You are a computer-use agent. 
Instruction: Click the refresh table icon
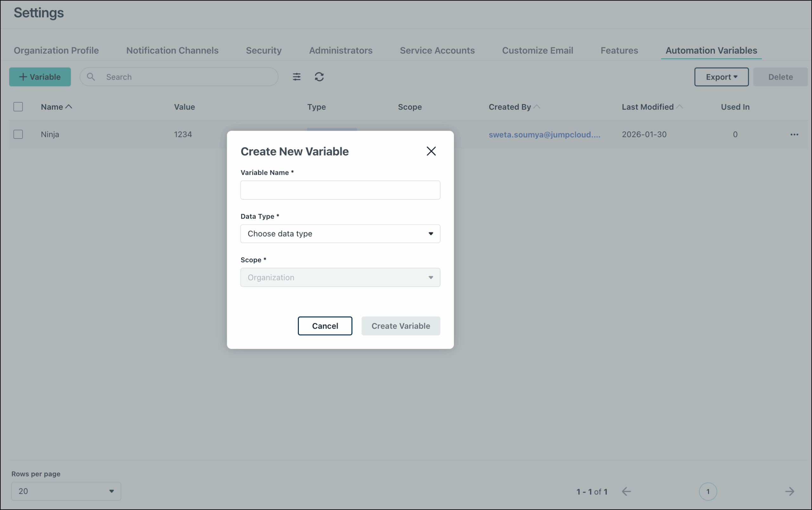(319, 77)
